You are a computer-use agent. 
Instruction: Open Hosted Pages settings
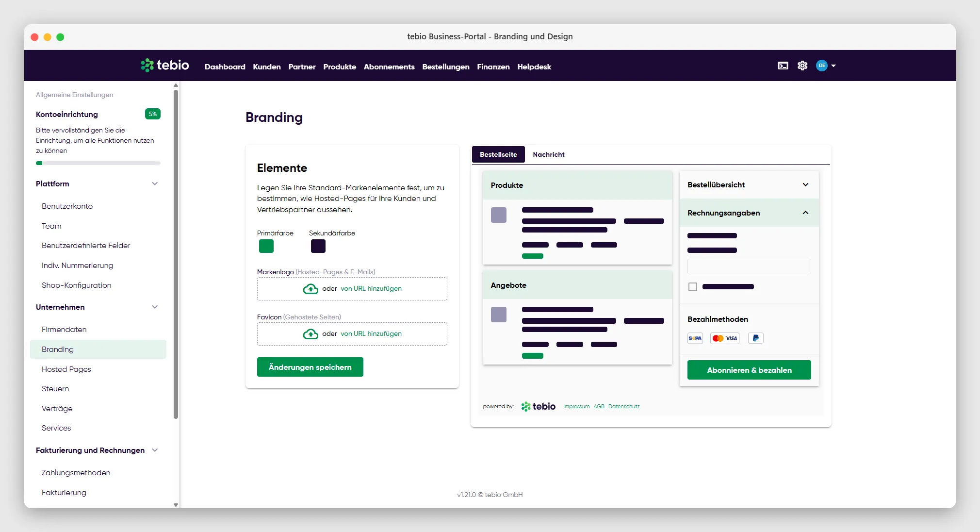click(x=66, y=369)
